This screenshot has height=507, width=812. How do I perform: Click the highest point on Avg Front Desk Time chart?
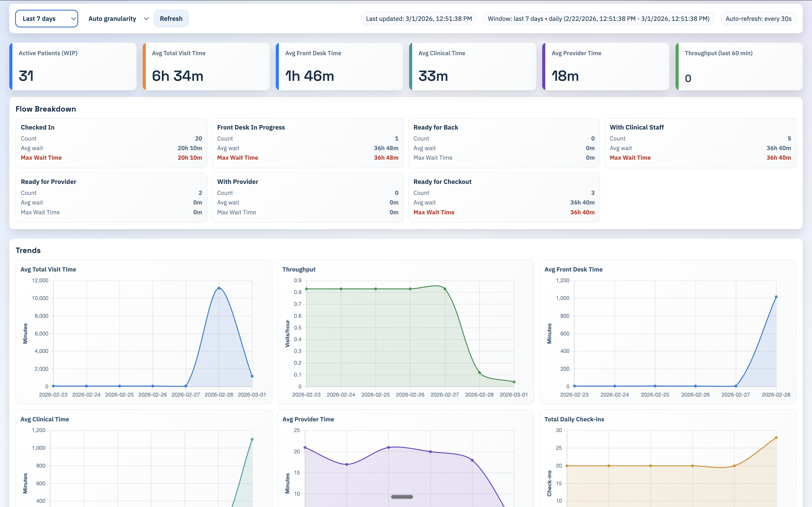click(x=776, y=296)
